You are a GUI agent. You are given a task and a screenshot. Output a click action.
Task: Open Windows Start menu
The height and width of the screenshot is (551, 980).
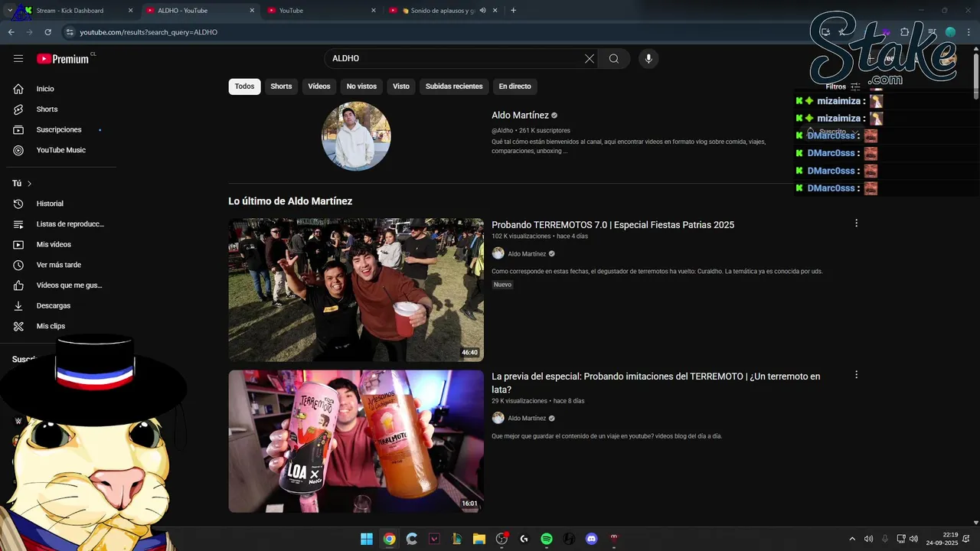click(x=367, y=539)
